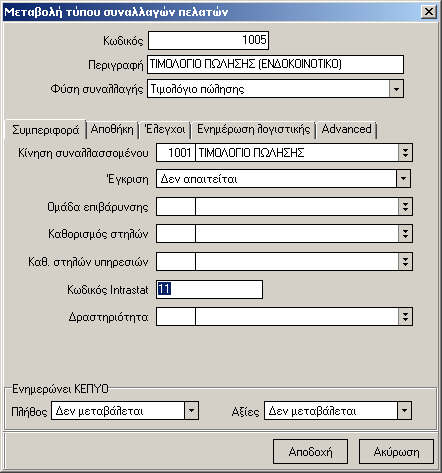Expand the Κίνηση συναλλασσομένου lookup arrow
The image size is (442, 473).
405,153
